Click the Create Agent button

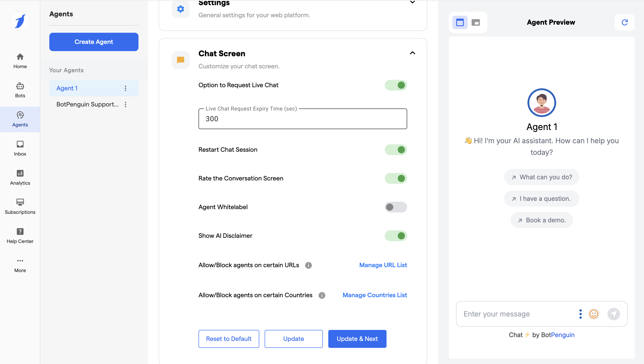94,42
